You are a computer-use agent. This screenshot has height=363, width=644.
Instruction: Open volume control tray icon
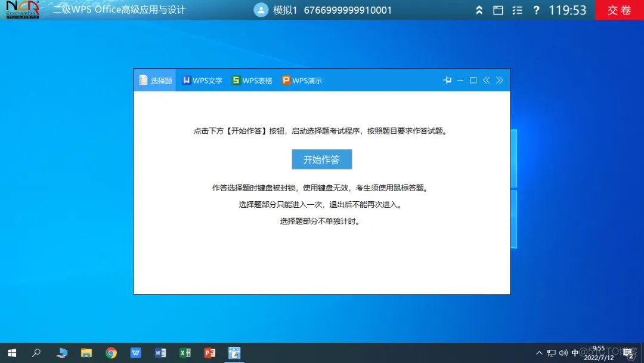[x=563, y=353]
